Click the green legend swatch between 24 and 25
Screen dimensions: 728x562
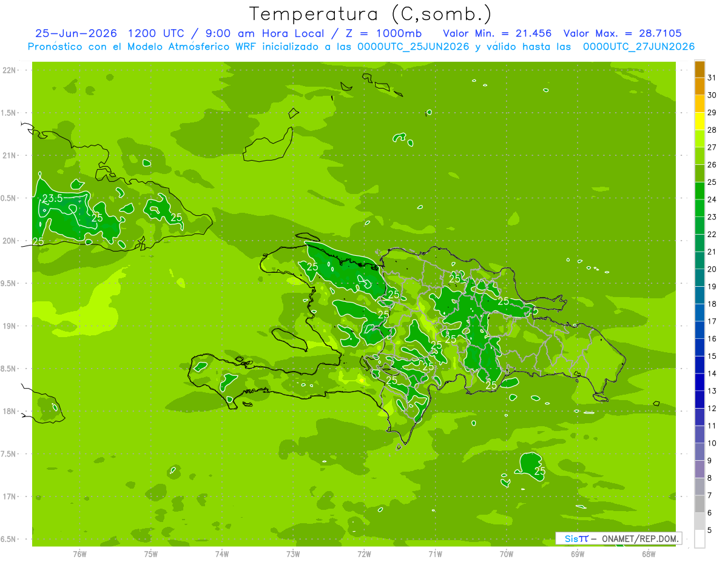(699, 191)
